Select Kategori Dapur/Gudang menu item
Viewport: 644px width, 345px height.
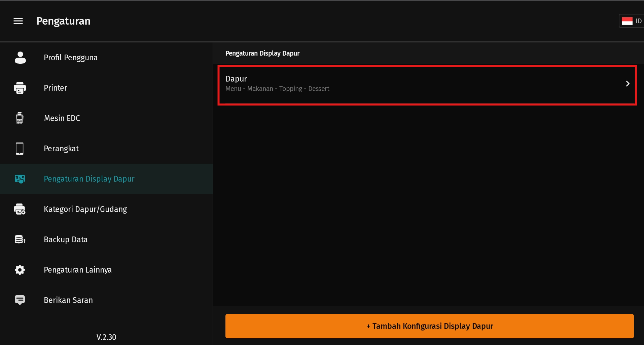click(85, 209)
